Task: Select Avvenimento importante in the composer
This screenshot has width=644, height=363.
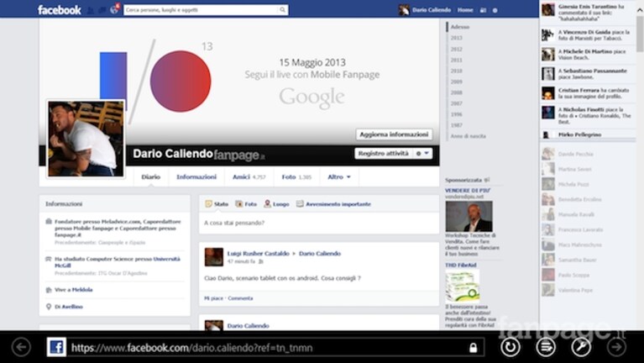Action: [x=333, y=204]
